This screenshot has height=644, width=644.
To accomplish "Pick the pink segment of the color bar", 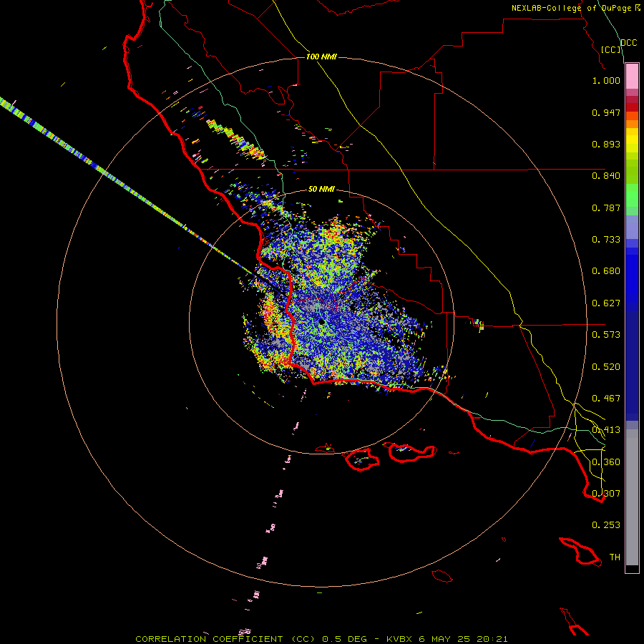I will tap(632, 77).
